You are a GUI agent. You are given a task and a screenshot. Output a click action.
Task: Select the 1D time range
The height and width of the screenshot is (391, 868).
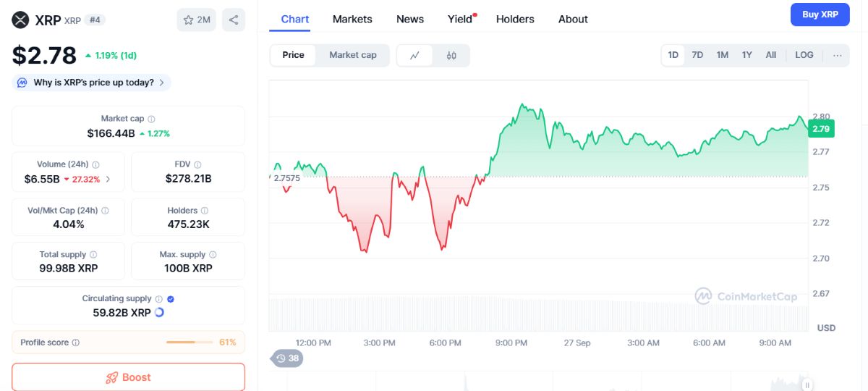(x=673, y=55)
